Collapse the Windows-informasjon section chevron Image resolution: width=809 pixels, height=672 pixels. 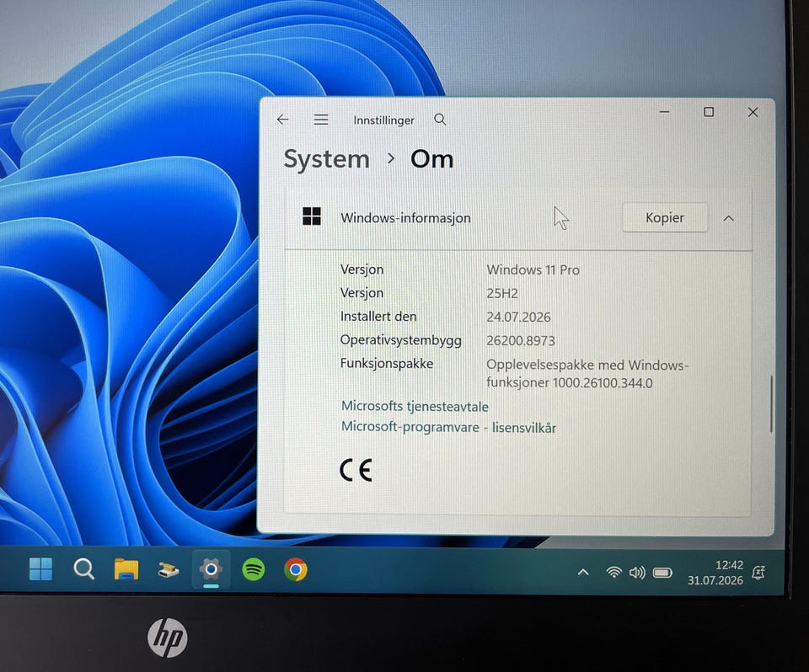(x=728, y=219)
